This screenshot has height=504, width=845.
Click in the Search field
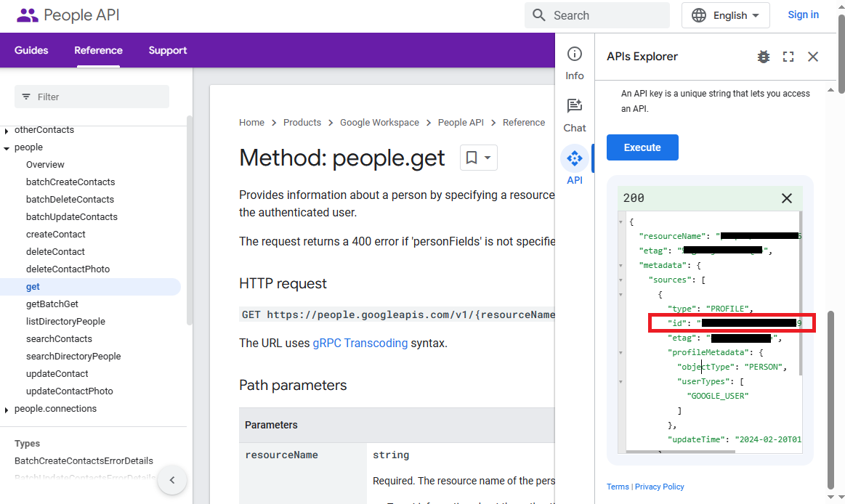click(597, 15)
